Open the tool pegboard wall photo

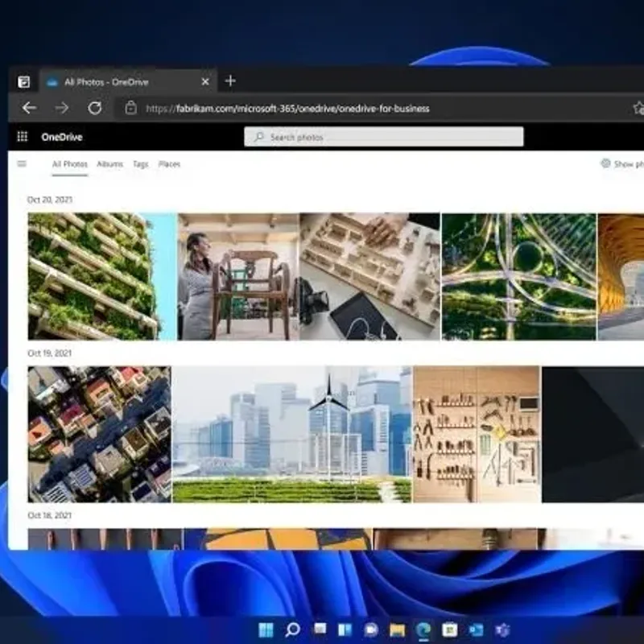477,434
